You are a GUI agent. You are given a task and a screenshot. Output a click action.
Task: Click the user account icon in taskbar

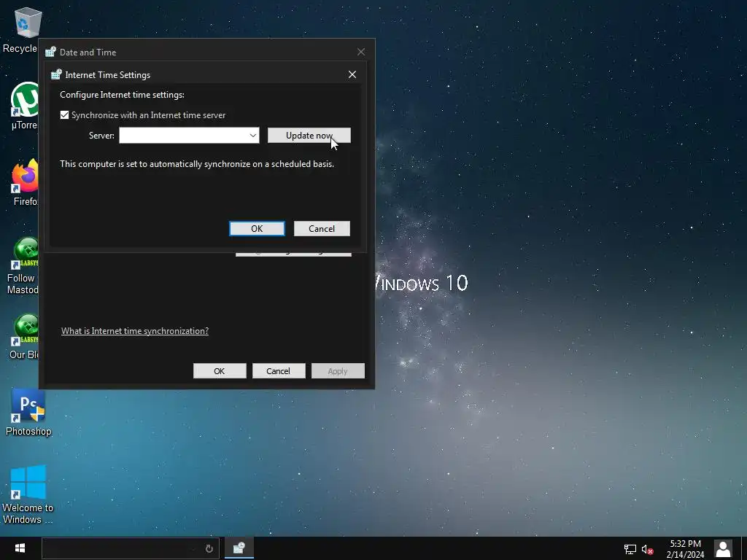pyautogui.click(x=723, y=549)
